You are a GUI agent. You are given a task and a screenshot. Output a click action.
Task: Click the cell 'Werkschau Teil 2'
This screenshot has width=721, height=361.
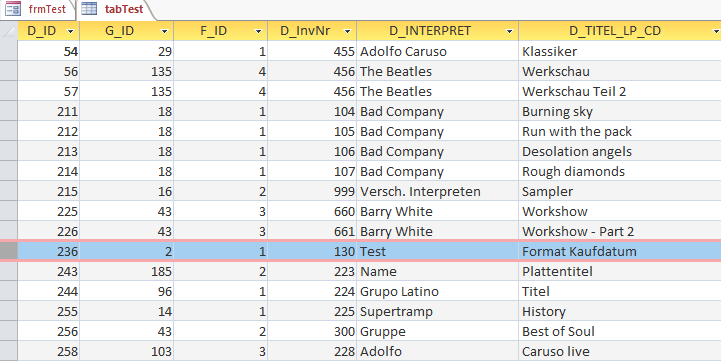click(620, 91)
